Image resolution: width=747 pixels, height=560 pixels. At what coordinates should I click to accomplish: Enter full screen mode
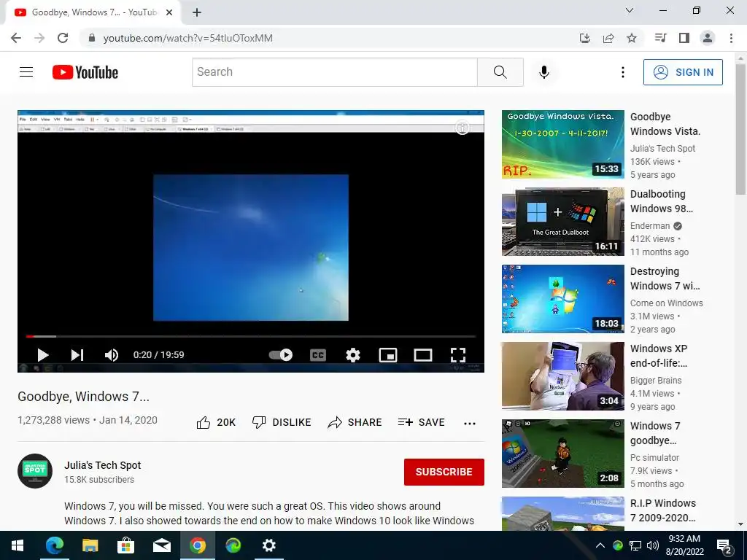(x=458, y=355)
